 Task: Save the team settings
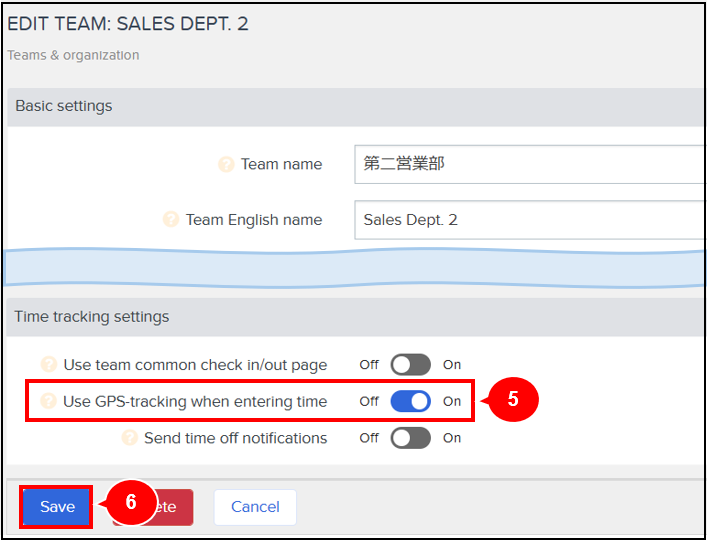pos(57,507)
